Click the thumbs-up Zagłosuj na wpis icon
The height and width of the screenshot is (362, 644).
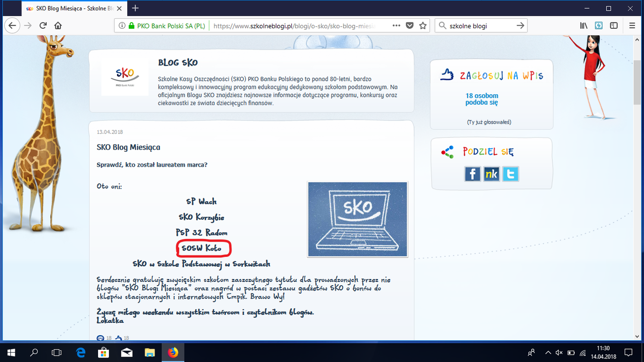[x=447, y=75]
